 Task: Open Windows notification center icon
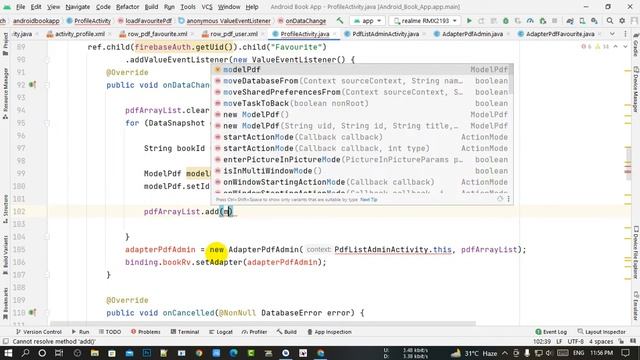[x=626, y=353]
